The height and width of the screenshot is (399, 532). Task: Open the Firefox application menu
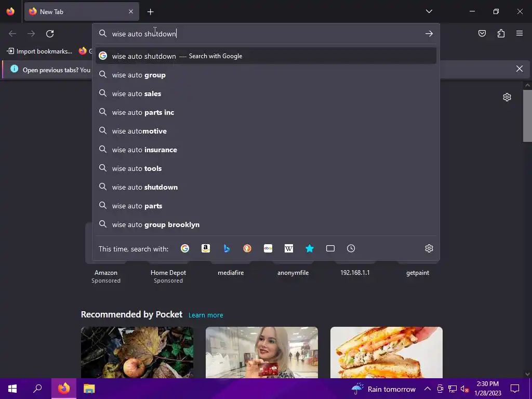pyautogui.click(x=520, y=33)
